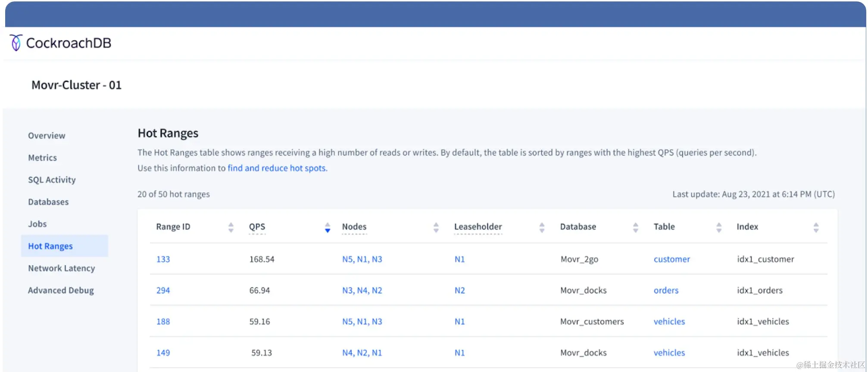Screen dimensions: 868x372
Task: Click nodes N5, N1, N3 in row 133
Action: (x=362, y=259)
